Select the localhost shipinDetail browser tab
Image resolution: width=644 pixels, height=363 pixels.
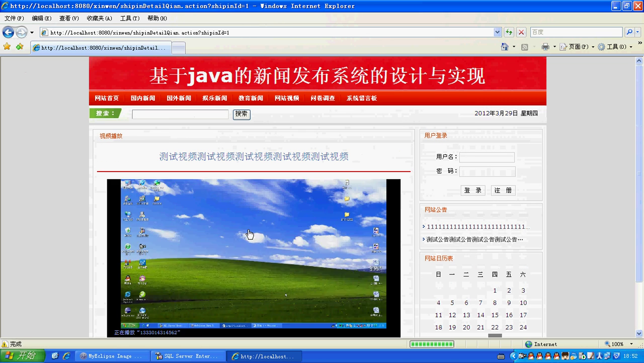click(x=101, y=48)
